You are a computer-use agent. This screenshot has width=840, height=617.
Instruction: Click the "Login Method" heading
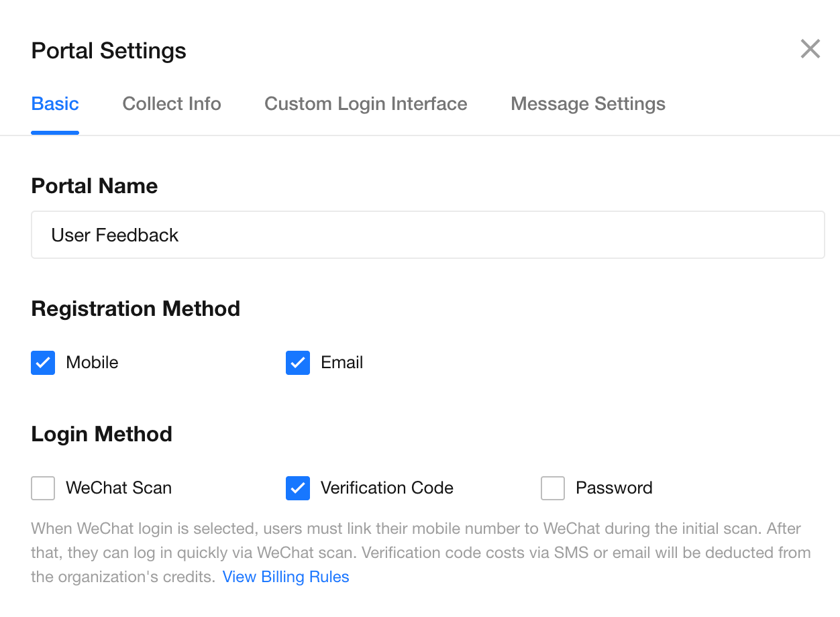click(102, 435)
